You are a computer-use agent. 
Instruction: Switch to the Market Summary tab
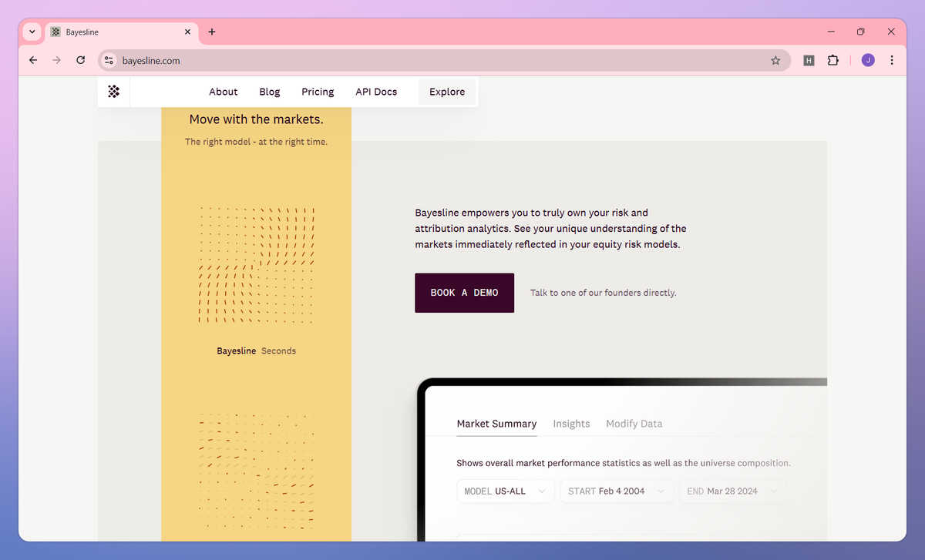click(496, 424)
